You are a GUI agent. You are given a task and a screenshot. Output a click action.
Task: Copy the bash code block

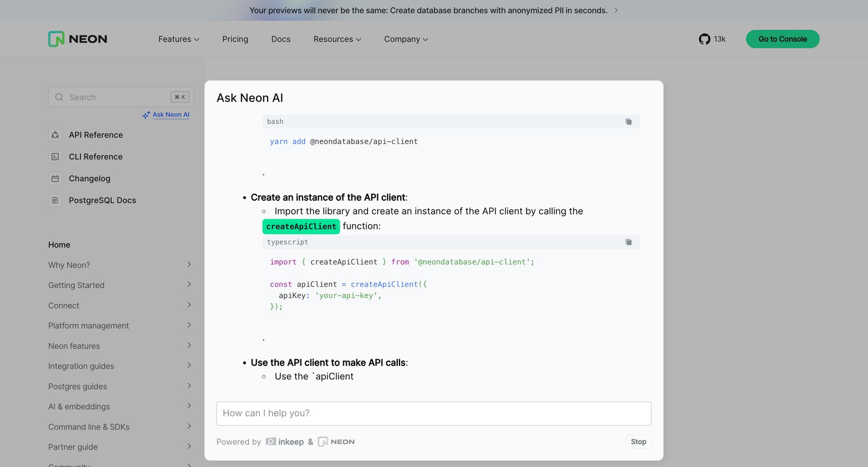tap(629, 122)
